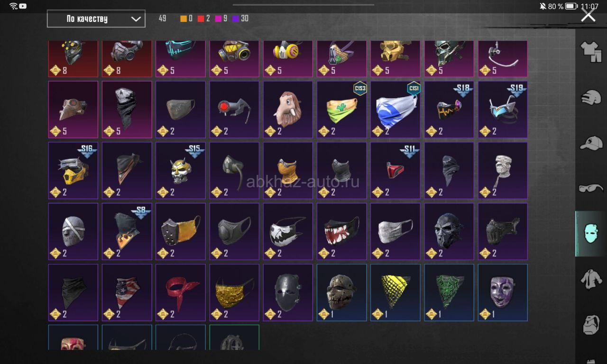Select the mammoth head mask item
Viewport: 607px width, 364px height.
pos(288,109)
